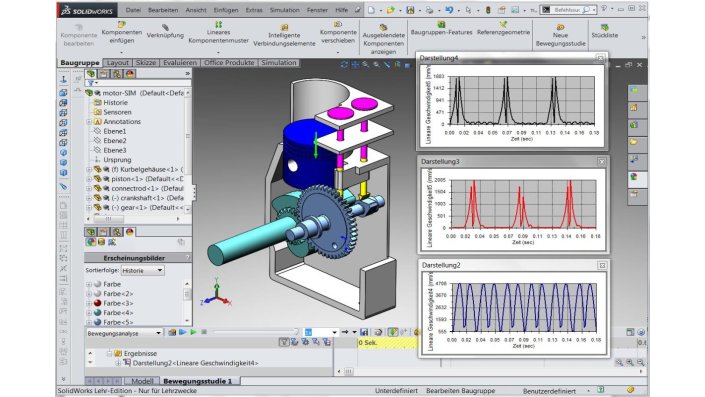Open the Bewegungsanalyse study type dropdown
The height and width of the screenshot is (397, 705).
(124, 333)
